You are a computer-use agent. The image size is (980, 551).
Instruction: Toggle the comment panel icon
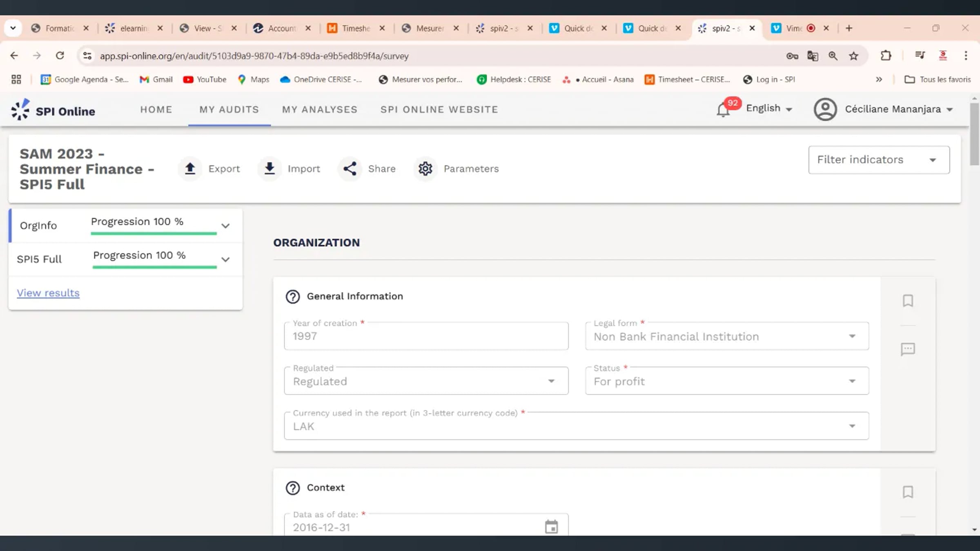click(909, 349)
